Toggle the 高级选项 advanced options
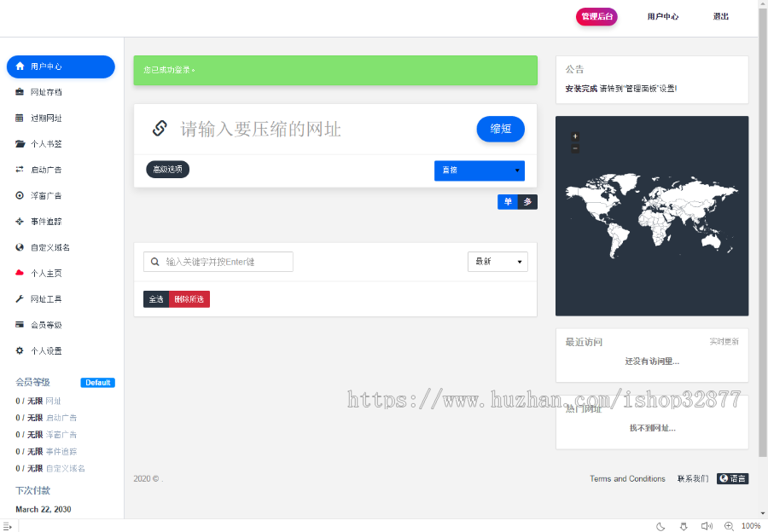768x532 pixels. (x=168, y=169)
